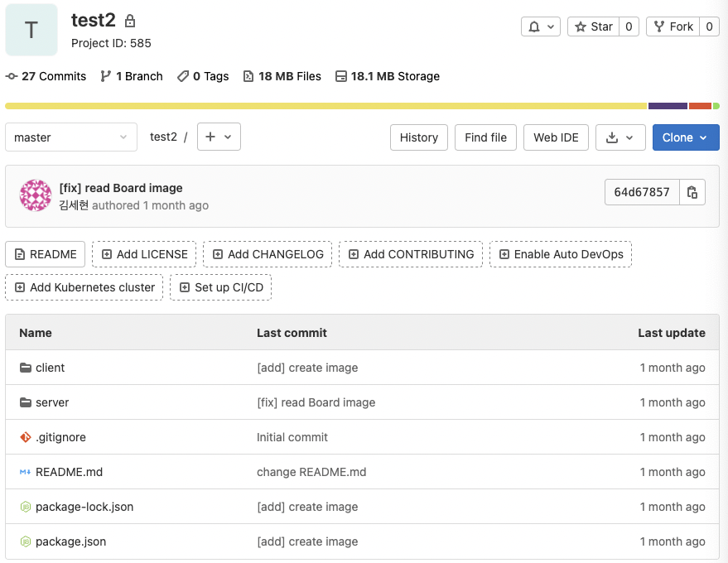This screenshot has height=563, width=728.
Task: Click the 18 MB Files stat
Action: (x=282, y=76)
